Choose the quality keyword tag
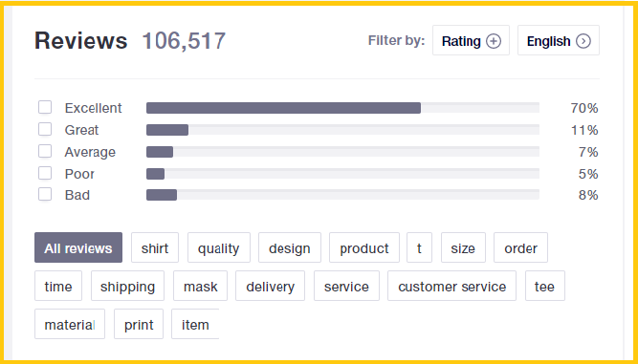The height and width of the screenshot is (364, 638). pos(219,247)
